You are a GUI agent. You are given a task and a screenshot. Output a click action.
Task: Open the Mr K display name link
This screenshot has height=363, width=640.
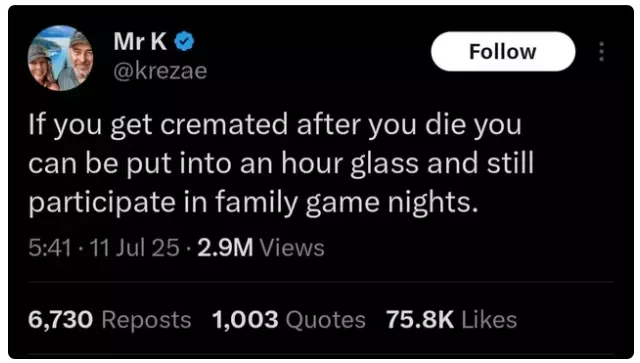140,41
